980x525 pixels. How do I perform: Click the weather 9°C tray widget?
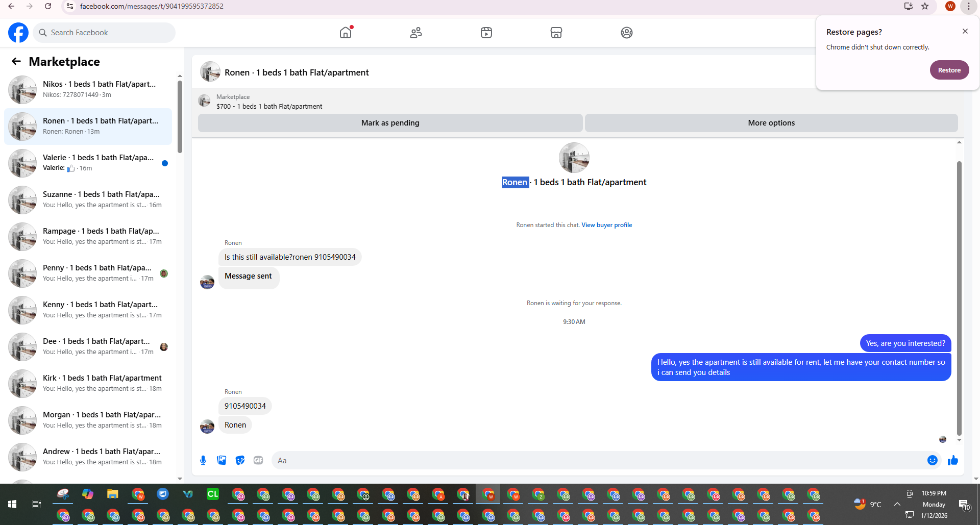click(867, 504)
